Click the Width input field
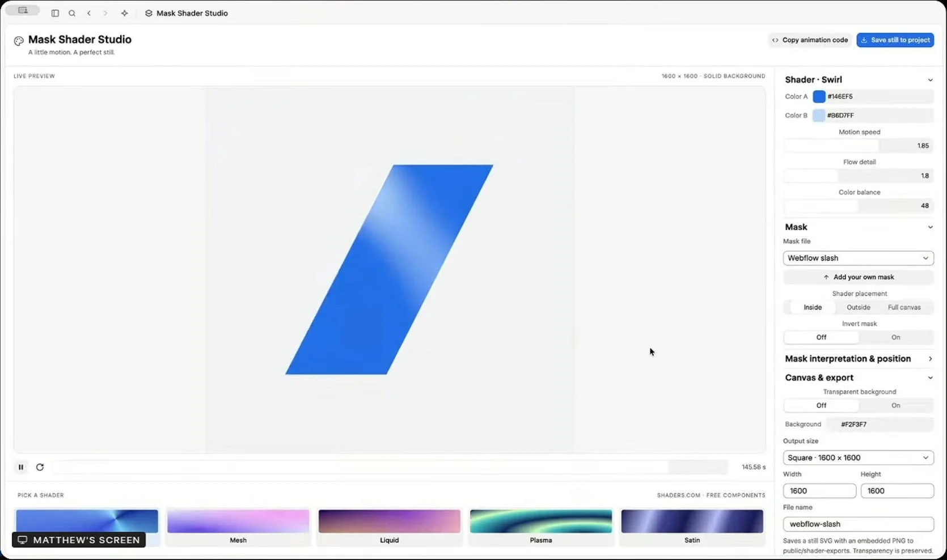Screen dimensions: 947x560 point(819,491)
